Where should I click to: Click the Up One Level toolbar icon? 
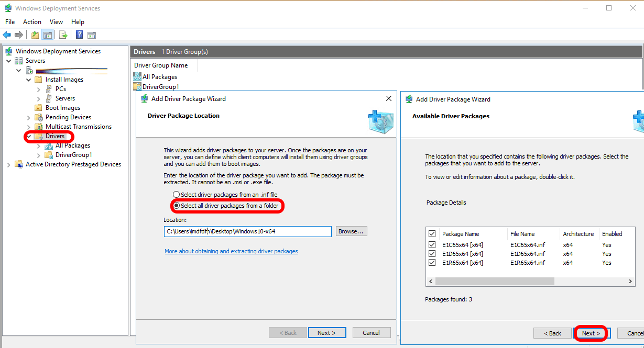point(35,35)
